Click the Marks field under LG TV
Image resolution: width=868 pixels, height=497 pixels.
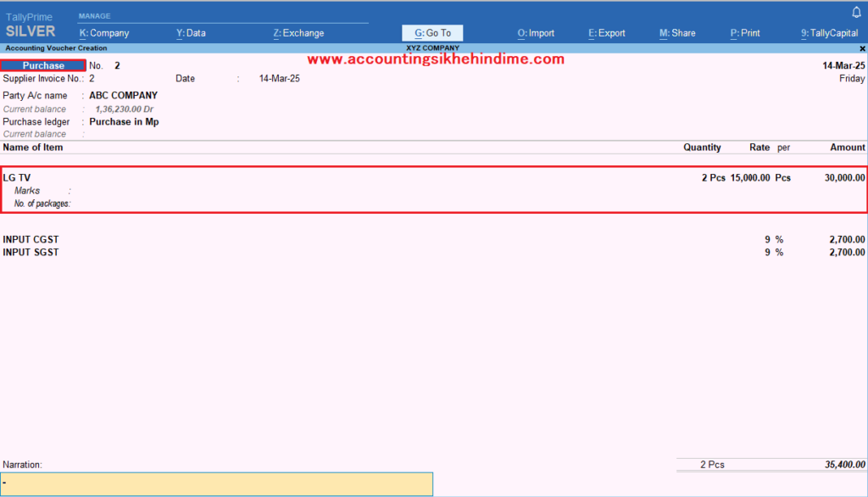coord(42,191)
